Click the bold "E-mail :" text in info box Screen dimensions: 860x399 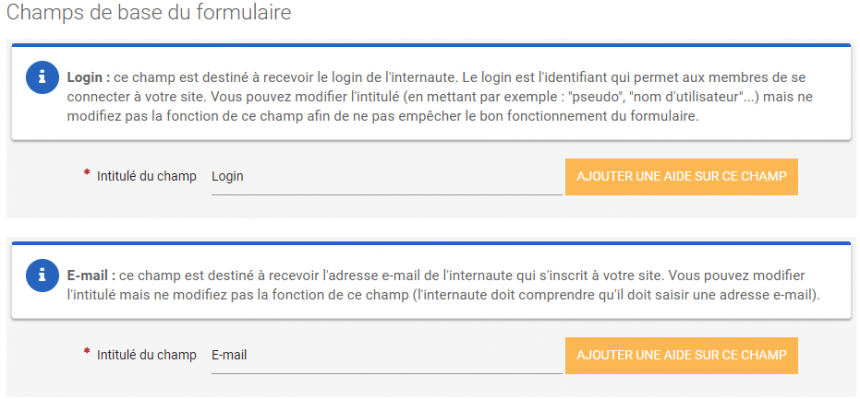click(x=92, y=274)
